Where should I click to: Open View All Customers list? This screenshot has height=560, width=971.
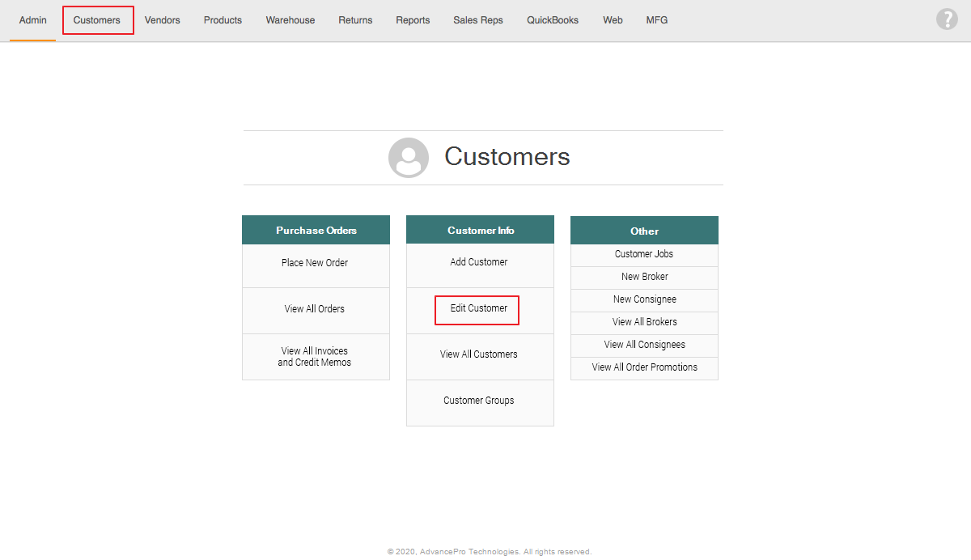(479, 354)
